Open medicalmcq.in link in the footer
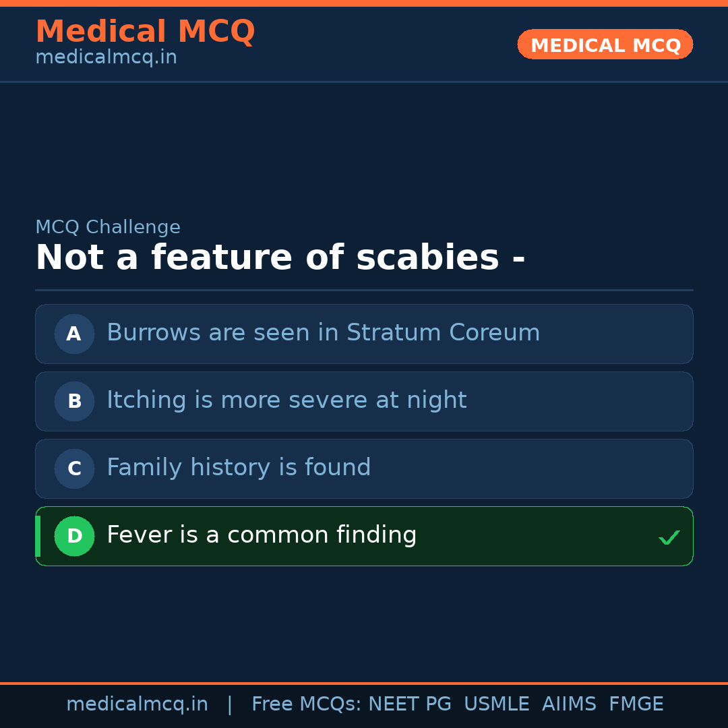The width and height of the screenshot is (728, 728). click(137, 704)
